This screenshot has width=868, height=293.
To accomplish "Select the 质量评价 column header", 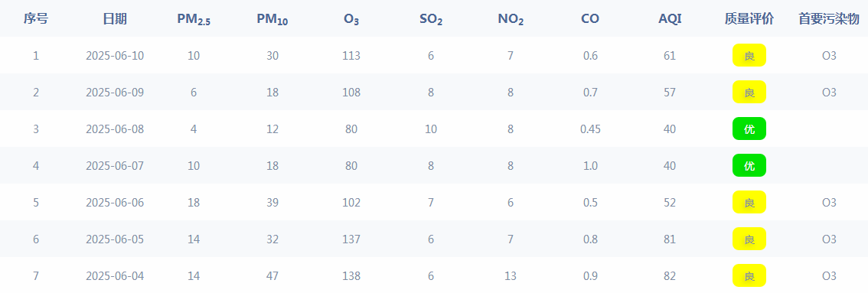I will pos(749,19).
